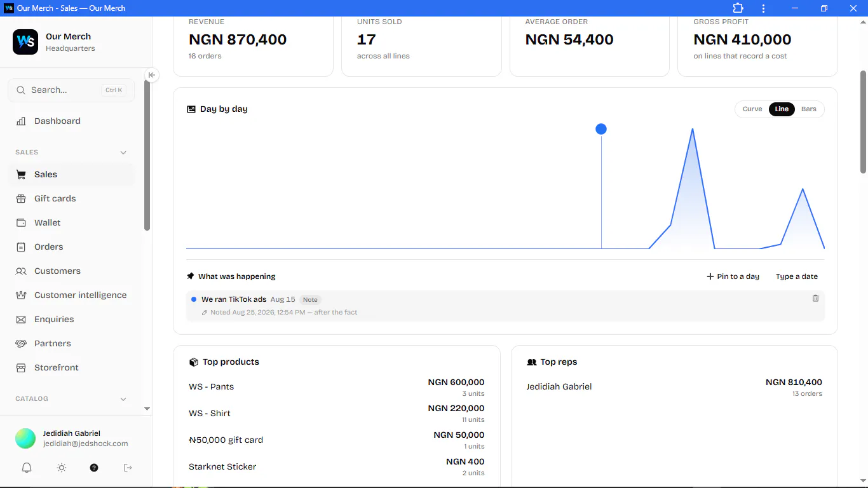
Task: Click the Top reps people icon
Action: 532,362
